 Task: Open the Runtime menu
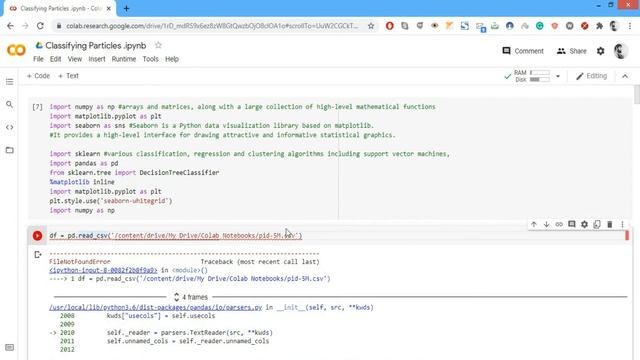(x=124, y=59)
